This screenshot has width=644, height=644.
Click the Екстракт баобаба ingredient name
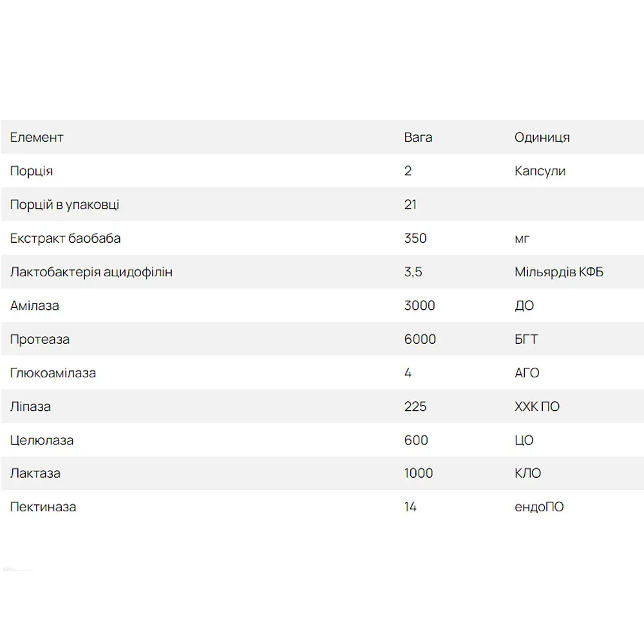point(65,238)
